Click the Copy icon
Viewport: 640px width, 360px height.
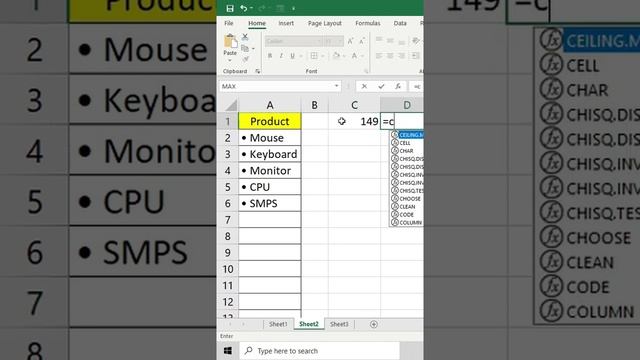245,49
